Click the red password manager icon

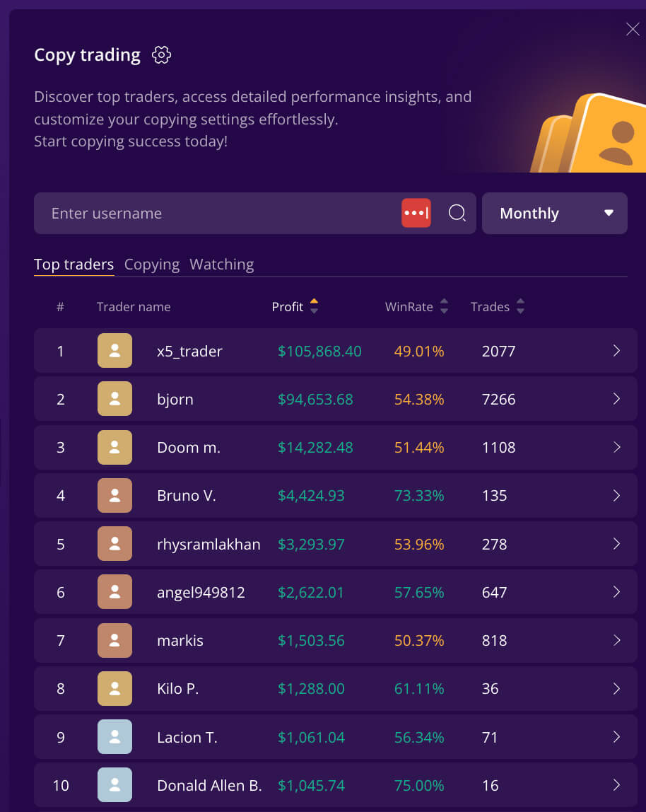pyautogui.click(x=416, y=213)
